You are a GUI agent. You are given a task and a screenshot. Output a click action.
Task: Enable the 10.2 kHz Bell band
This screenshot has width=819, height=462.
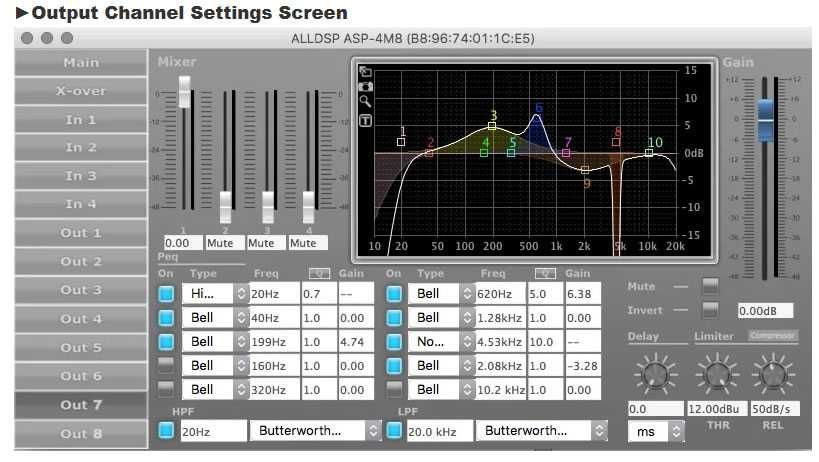pyautogui.click(x=394, y=389)
